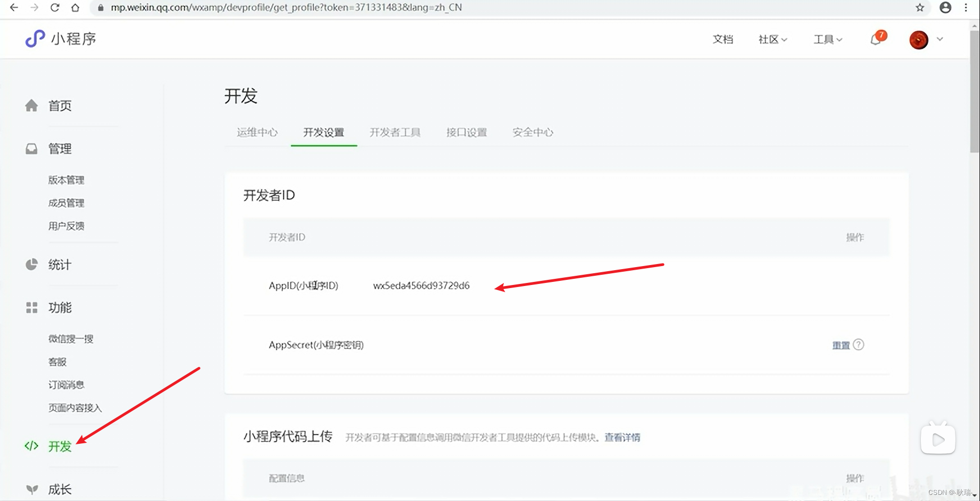Click the scrollbar down arrow
980x501 pixels.
(974, 495)
